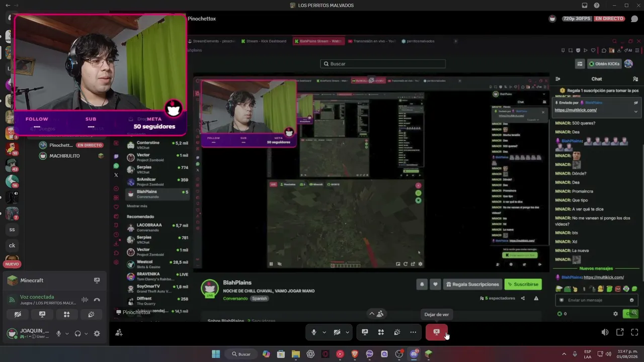The width and height of the screenshot is (644, 362).
Task: Open server with 16 notifications badge
Action: [x=12, y=181]
